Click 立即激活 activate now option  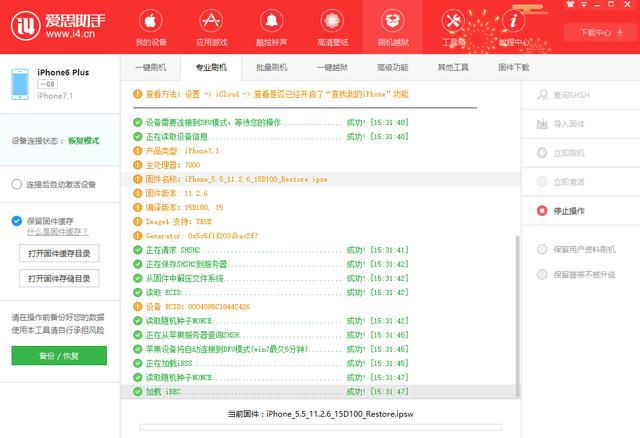click(x=580, y=182)
